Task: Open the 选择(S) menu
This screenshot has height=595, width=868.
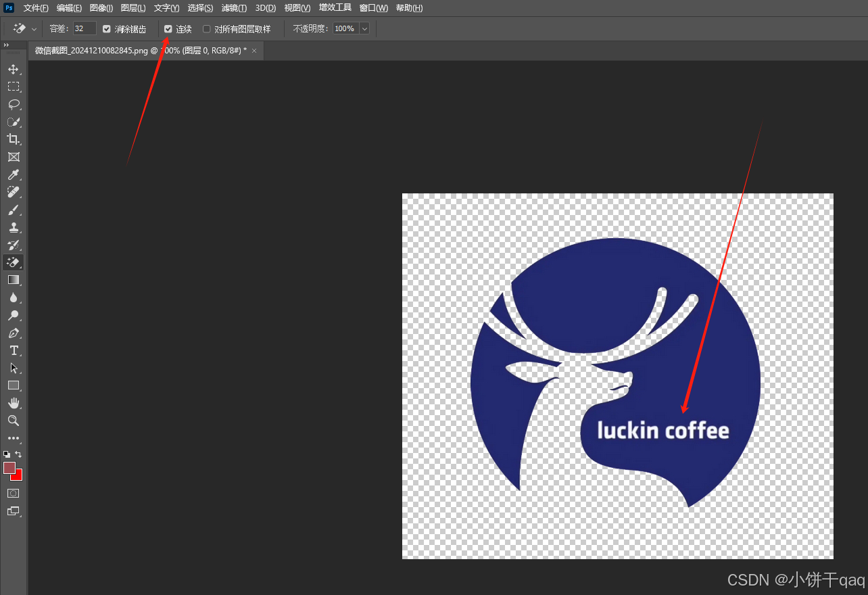Action: (200, 8)
